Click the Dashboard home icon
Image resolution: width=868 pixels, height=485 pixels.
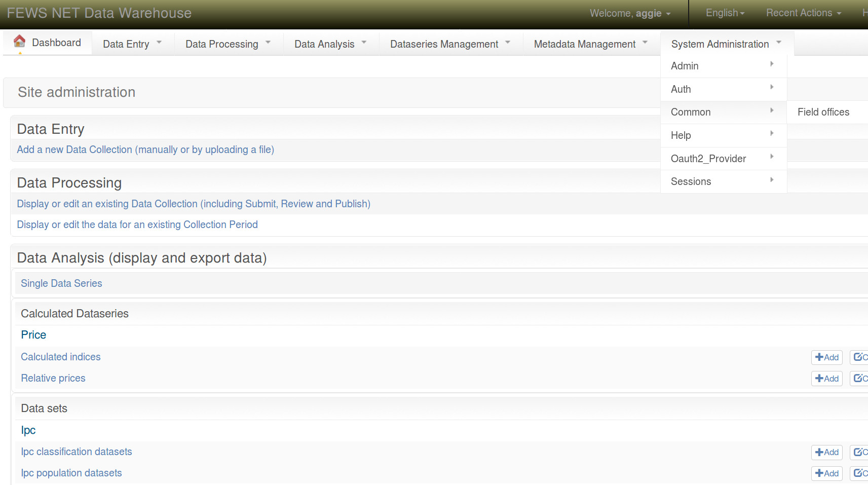point(19,42)
